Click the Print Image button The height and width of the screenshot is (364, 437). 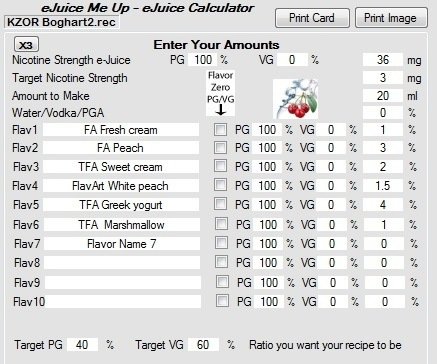(391, 18)
